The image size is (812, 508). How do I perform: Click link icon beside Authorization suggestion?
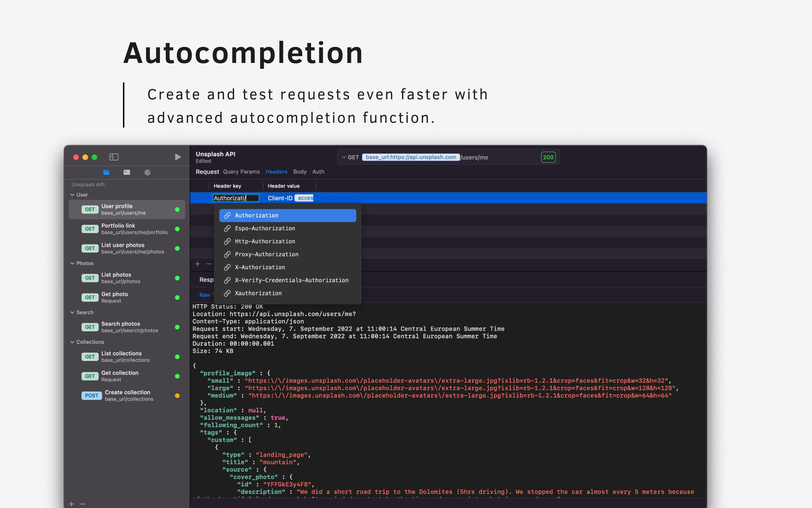coord(227,215)
